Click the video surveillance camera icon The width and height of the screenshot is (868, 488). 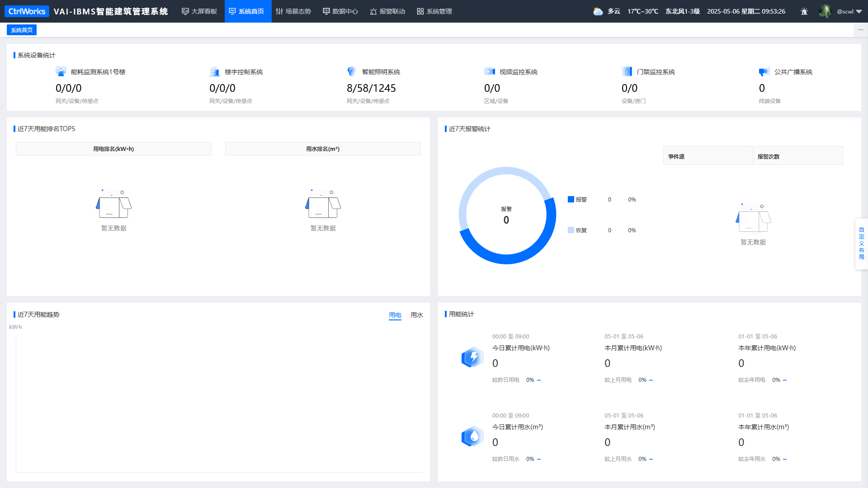(x=490, y=71)
